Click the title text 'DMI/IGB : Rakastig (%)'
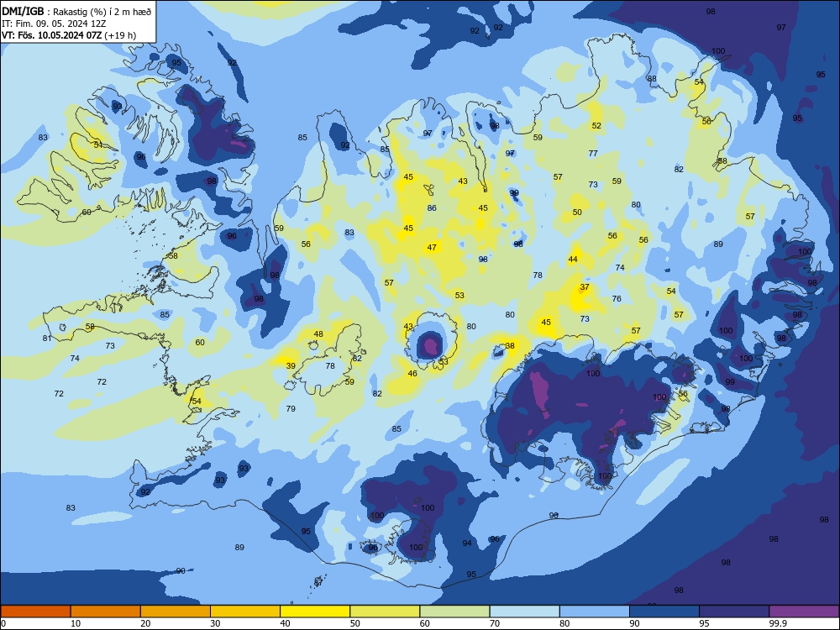This screenshot has height=630, width=840. point(54,12)
